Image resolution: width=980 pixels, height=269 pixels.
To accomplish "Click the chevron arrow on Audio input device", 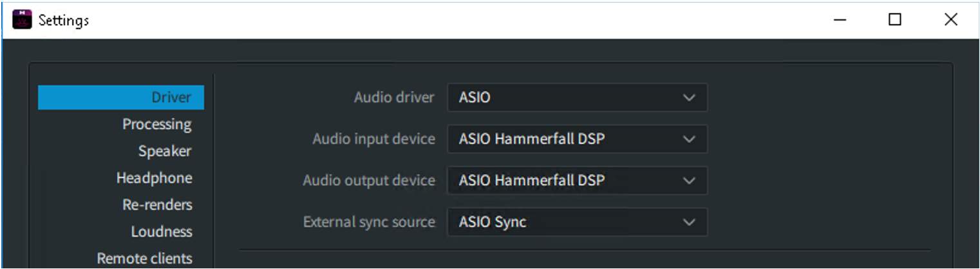I will 689,139.
